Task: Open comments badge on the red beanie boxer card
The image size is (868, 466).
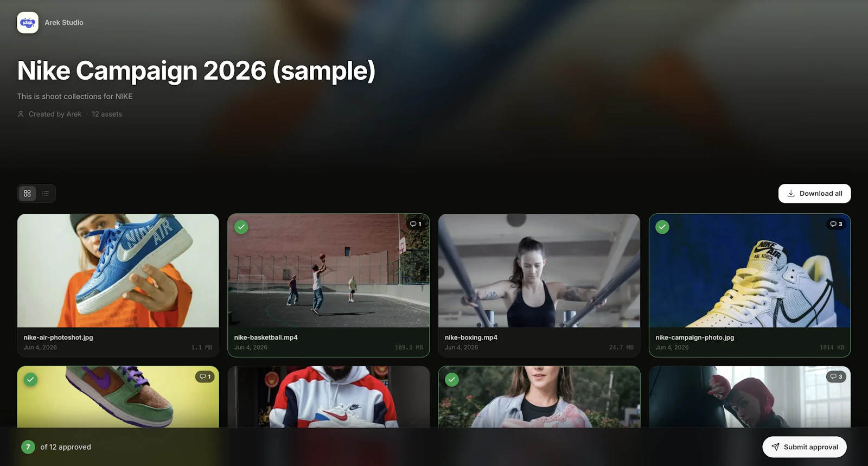Action: click(837, 376)
